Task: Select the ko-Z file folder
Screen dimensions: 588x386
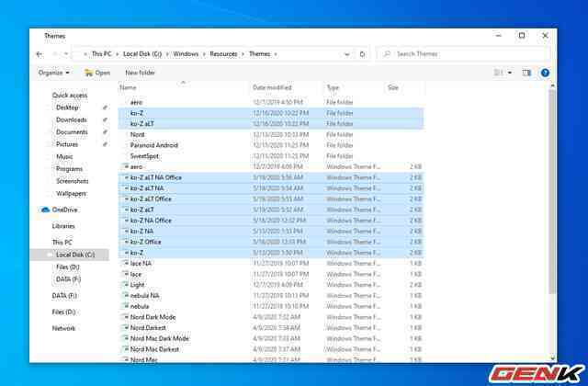Action: point(271,113)
